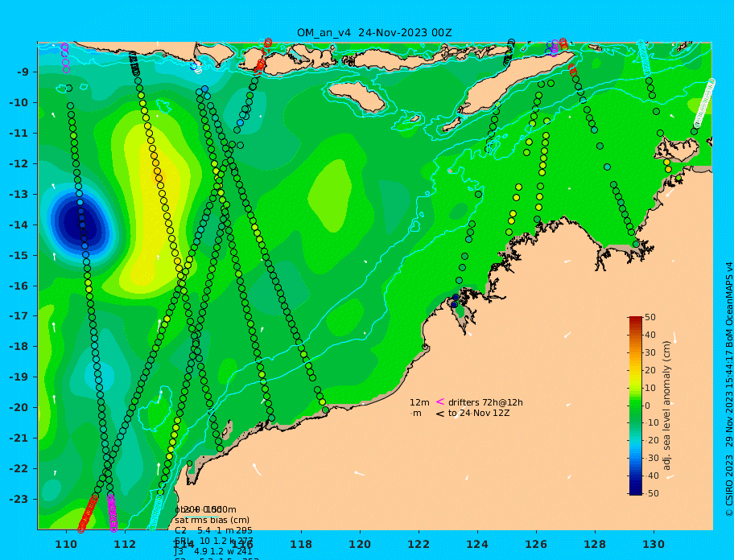Image resolution: width=734 pixels, height=560 pixels.
Task: Click the 'sat rms bias (cm)' heading
Action: click(212, 521)
